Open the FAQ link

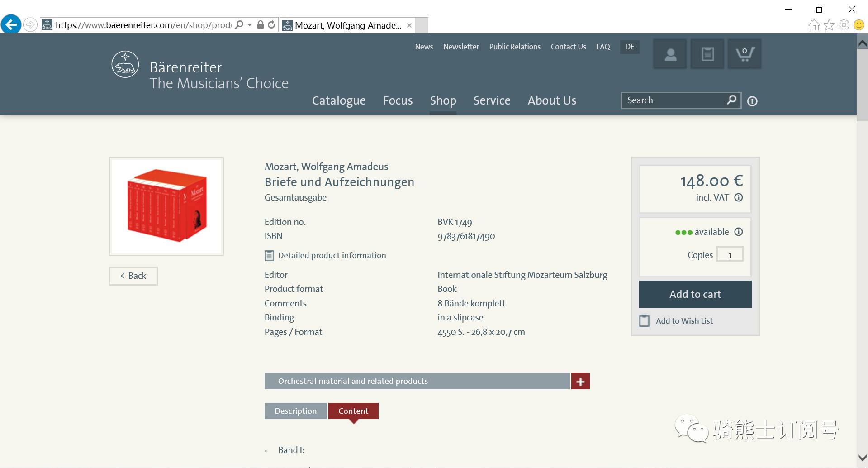click(603, 47)
